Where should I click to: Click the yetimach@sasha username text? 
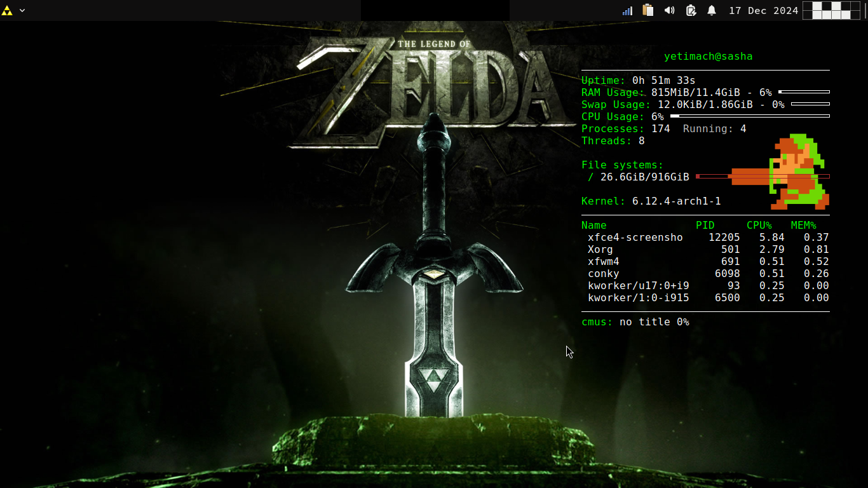click(x=709, y=56)
